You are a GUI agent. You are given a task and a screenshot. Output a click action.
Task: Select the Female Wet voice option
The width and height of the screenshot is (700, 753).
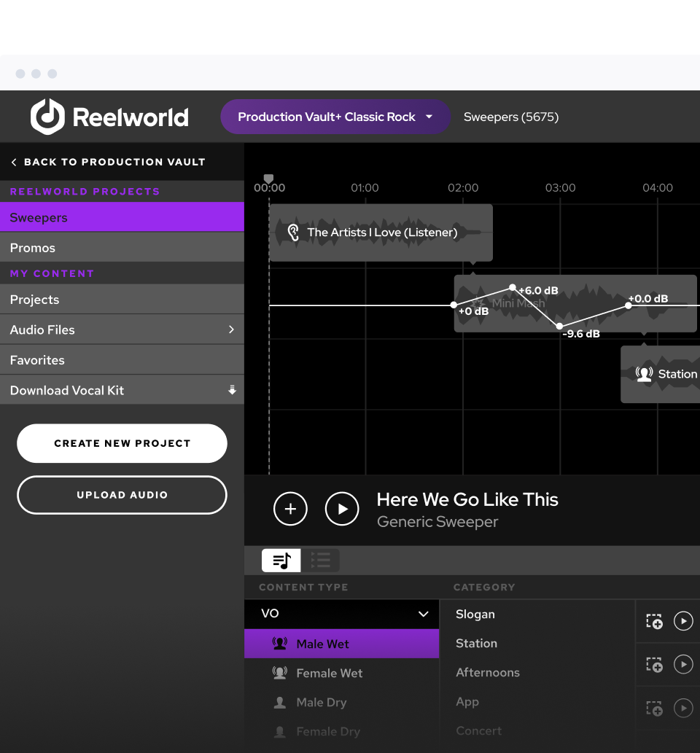tap(329, 674)
